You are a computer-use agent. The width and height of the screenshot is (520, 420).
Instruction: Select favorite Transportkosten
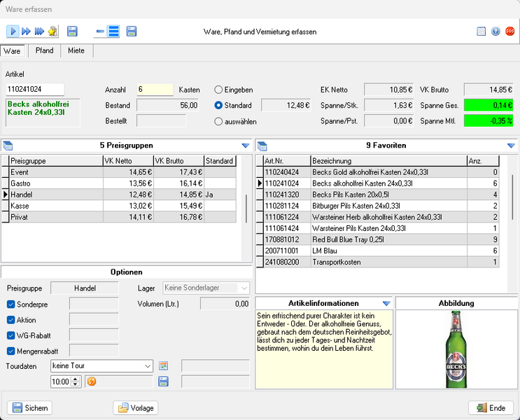click(x=378, y=262)
